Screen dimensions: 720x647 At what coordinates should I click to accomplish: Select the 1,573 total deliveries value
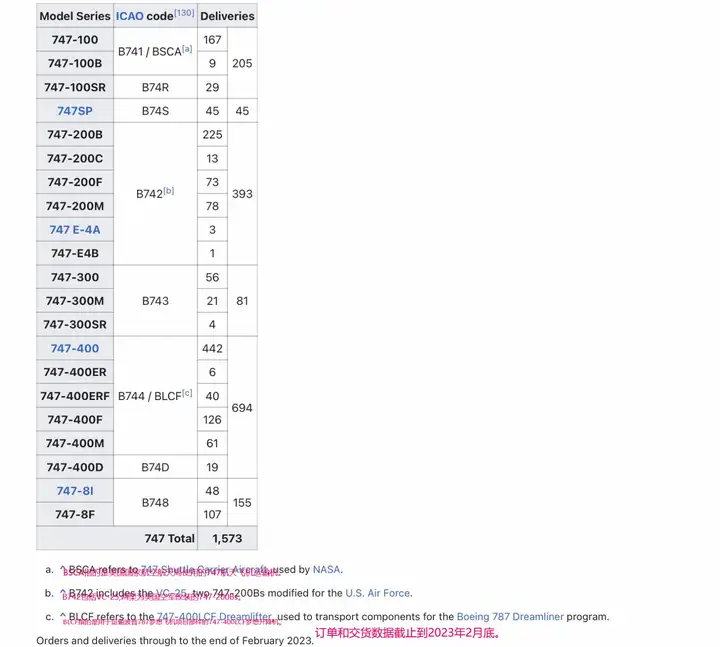click(227, 538)
